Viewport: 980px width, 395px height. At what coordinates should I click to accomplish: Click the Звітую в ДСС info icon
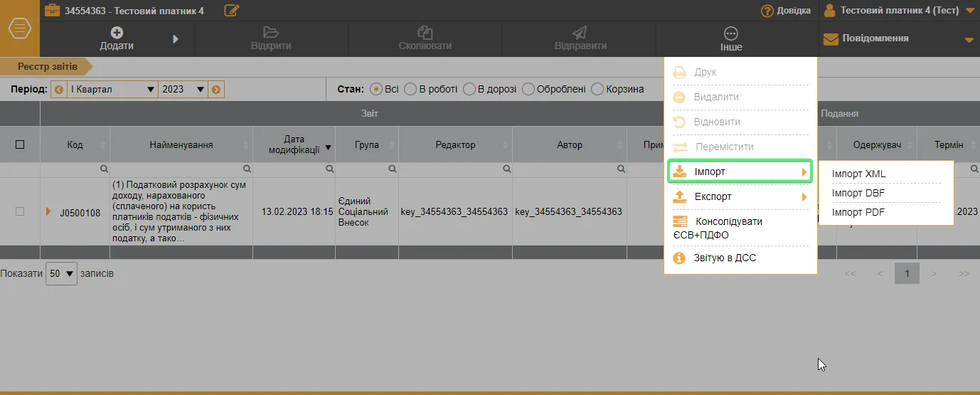point(679,258)
